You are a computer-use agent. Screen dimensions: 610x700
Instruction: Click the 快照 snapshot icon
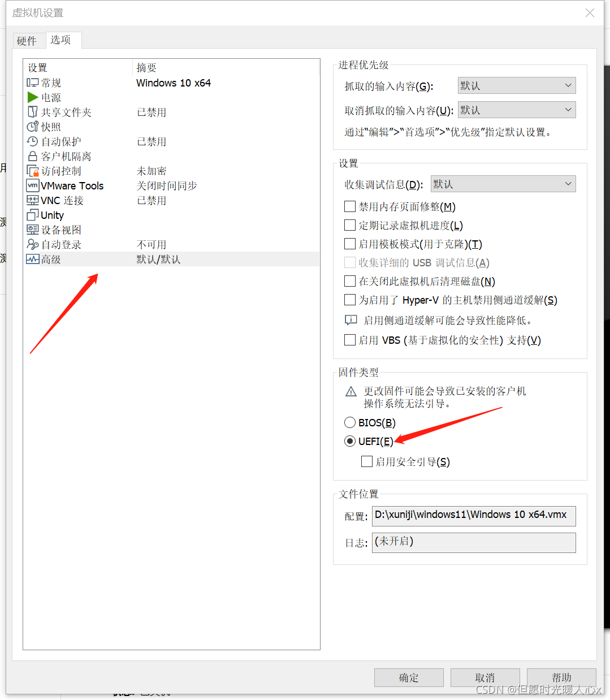pos(33,127)
